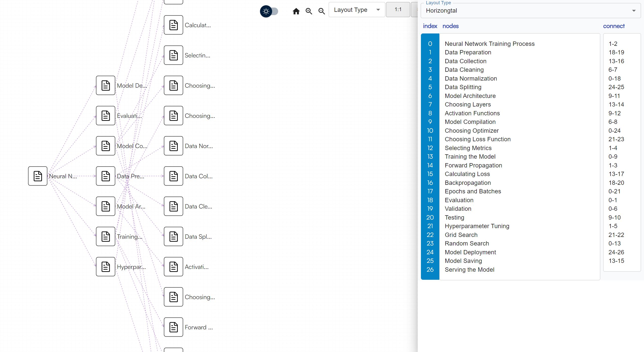Click Neural Network Training Process in list
This screenshot has height=352, width=644.
click(490, 44)
